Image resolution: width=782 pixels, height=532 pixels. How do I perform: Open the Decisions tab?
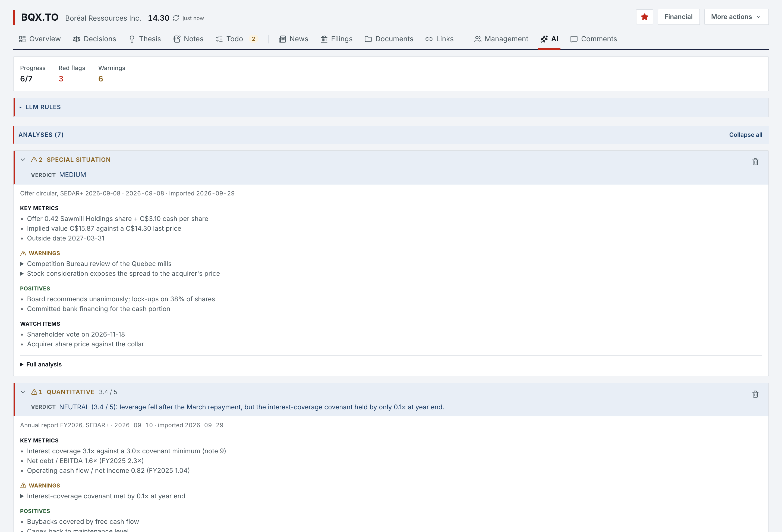pyautogui.click(x=94, y=39)
